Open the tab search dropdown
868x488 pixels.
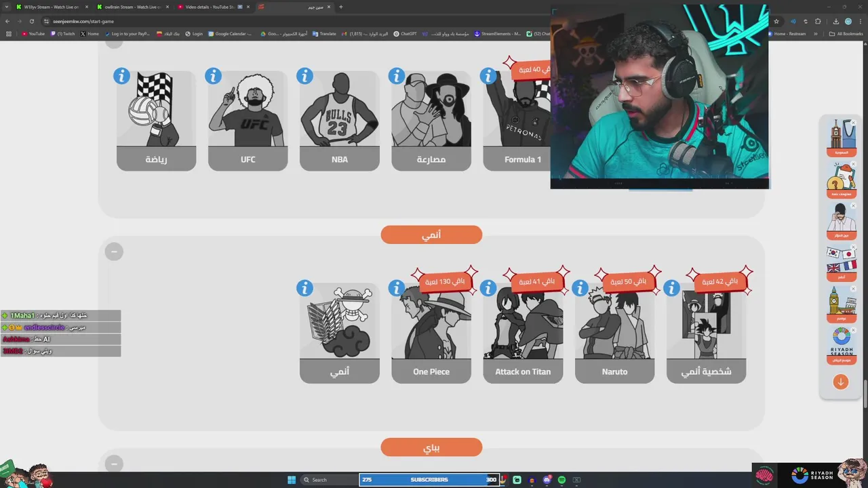(6, 7)
